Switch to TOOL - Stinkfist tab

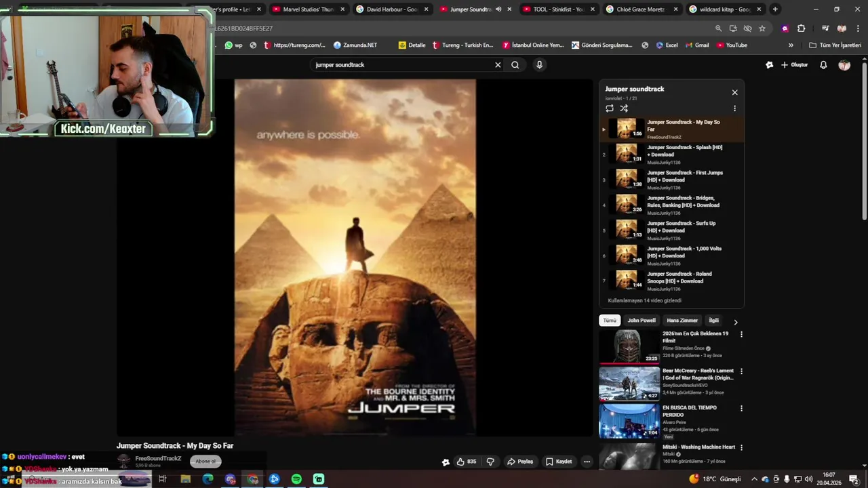pos(559,9)
